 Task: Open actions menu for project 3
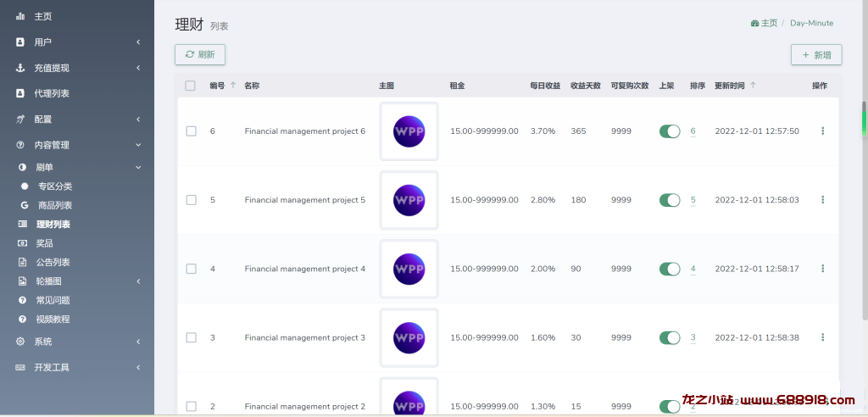822,337
